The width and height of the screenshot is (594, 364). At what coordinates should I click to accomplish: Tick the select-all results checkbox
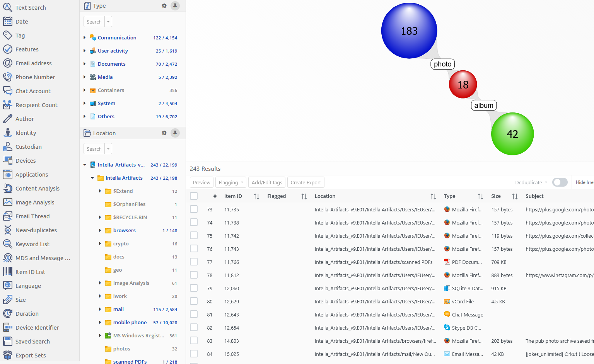[x=194, y=196]
